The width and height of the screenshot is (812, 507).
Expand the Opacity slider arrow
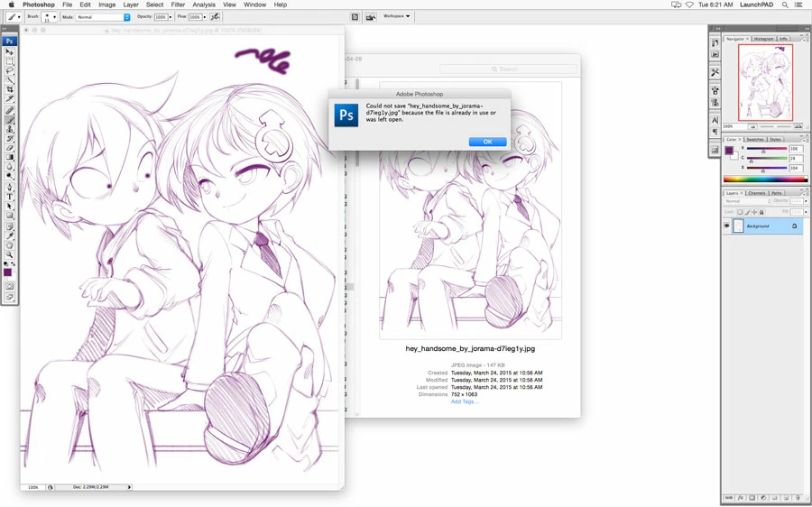171,17
